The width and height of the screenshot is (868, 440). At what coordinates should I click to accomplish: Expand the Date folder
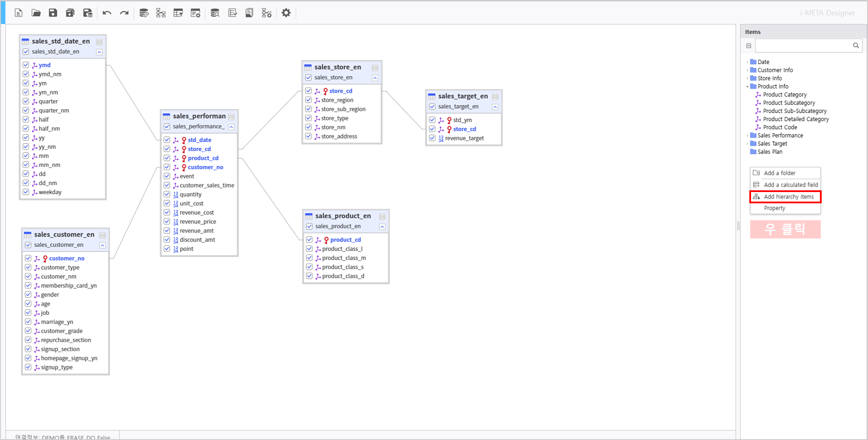748,62
